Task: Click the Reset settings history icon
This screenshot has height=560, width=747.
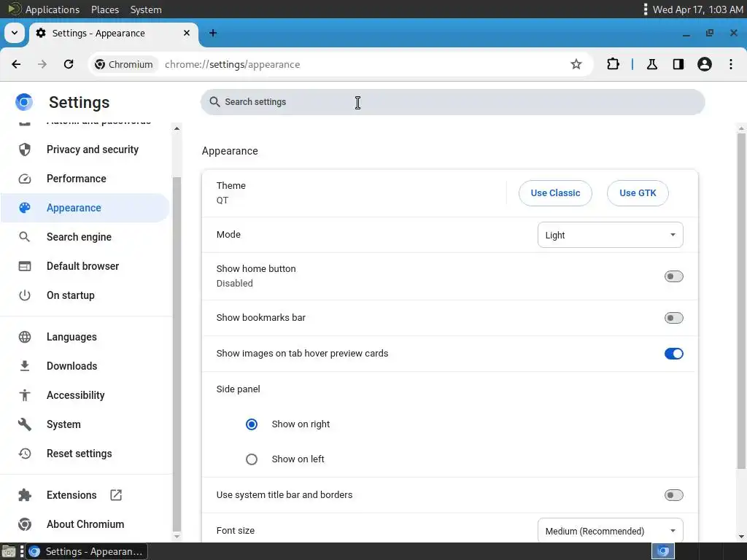Action: (25, 454)
